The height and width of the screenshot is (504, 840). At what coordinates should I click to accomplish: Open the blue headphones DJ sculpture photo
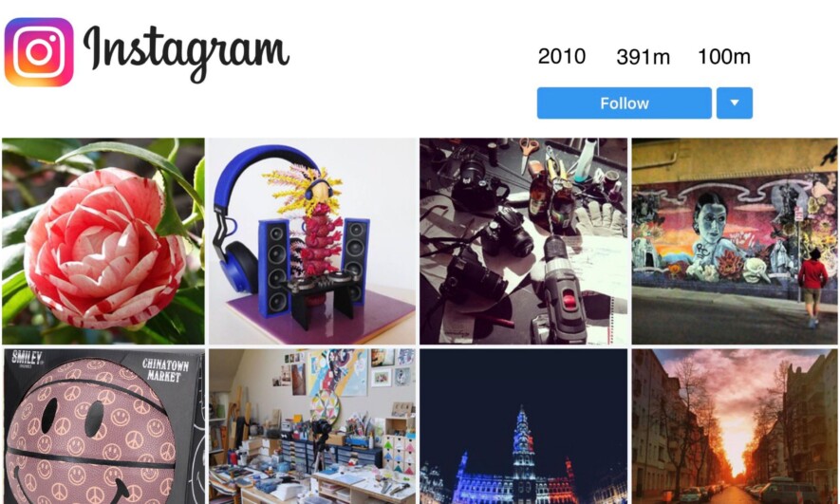(x=311, y=241)
